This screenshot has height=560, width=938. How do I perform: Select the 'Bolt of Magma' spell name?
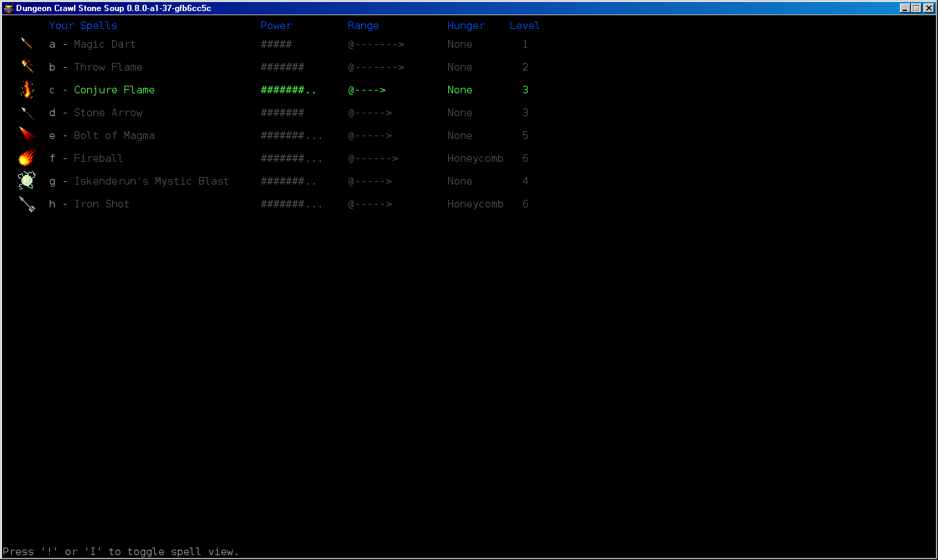click(114, 136)
